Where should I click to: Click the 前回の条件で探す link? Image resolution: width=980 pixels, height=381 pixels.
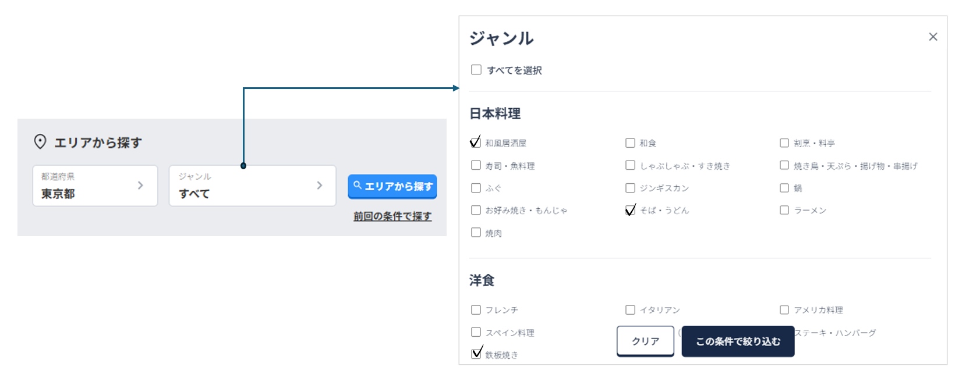(392, 216)
